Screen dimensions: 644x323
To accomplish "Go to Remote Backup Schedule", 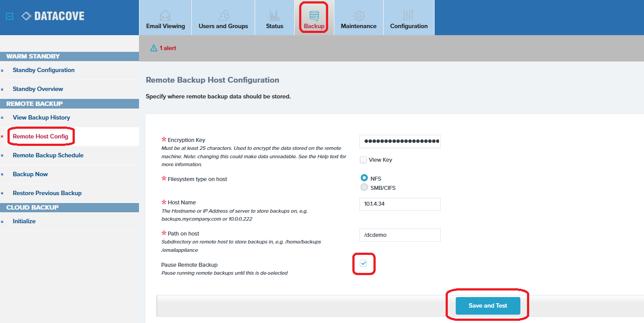I will coord(48,156).
